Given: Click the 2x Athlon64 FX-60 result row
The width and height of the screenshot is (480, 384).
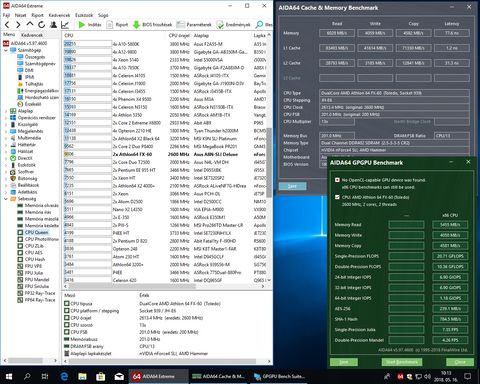Looking at the screenshot, I should pos(165,154).
